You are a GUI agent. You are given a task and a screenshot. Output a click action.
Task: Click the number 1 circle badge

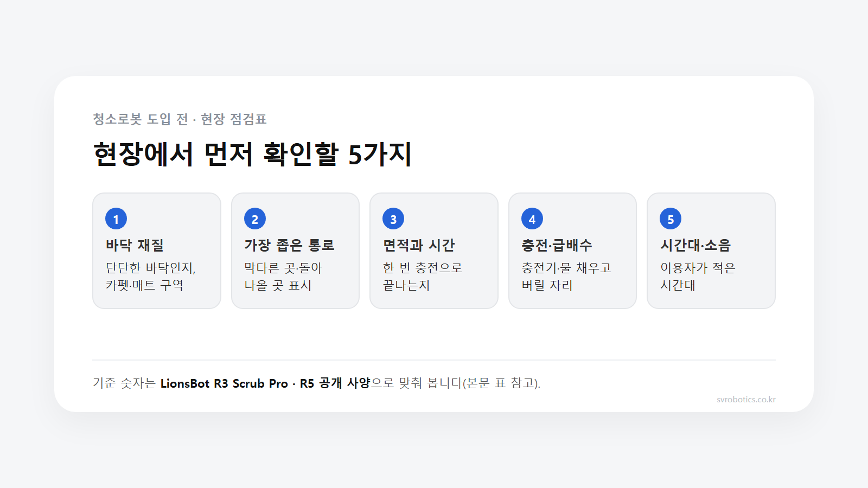pyautogui.click(x=116, y=219)
